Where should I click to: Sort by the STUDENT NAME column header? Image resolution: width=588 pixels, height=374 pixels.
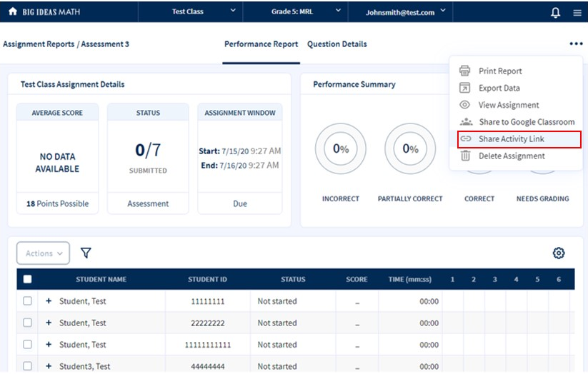(x=101, y=280)
